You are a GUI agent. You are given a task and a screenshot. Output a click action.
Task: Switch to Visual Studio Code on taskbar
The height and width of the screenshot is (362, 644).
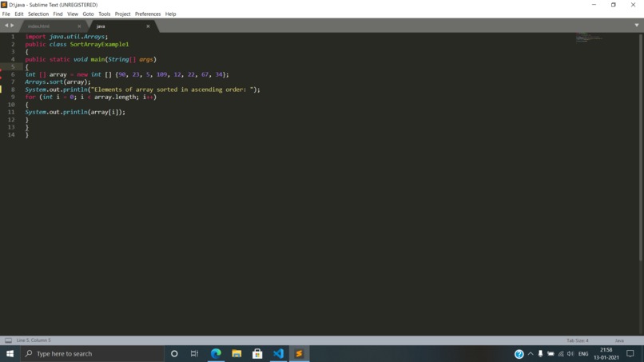[279, 354]
